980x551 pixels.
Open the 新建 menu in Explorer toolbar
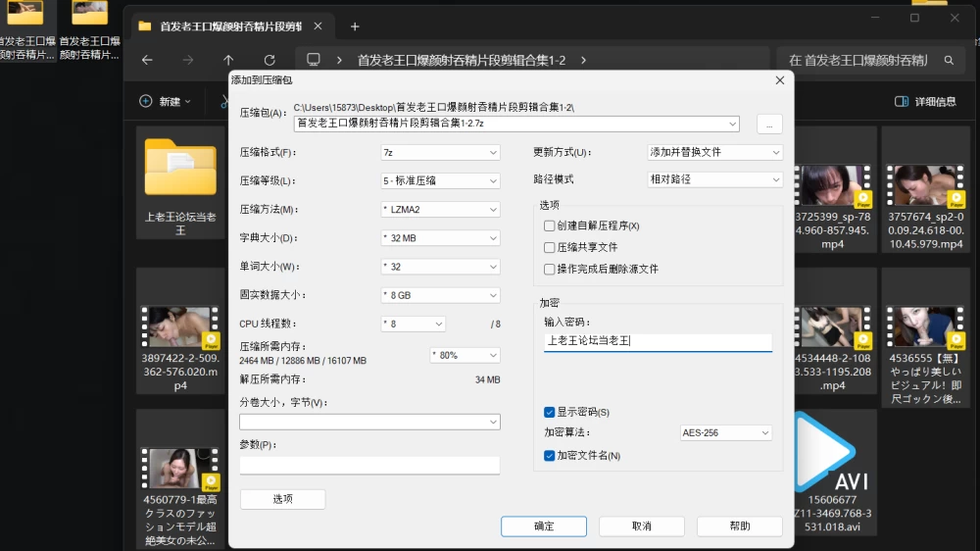click(165, 101)
